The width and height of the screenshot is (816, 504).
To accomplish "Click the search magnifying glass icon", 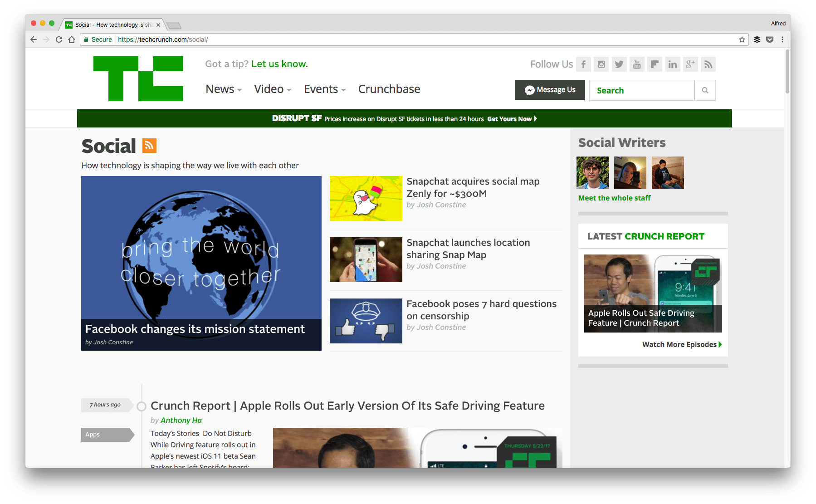I will click(x=705, y=90).
